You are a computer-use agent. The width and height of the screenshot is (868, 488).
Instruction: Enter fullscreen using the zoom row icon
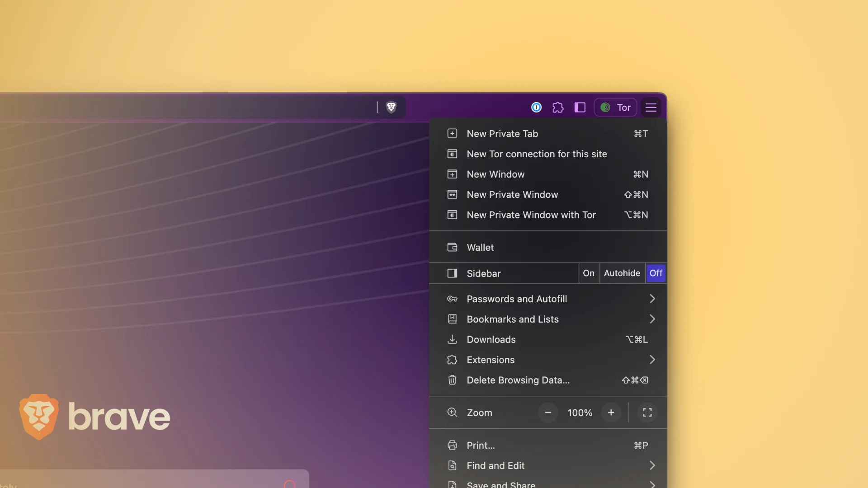647,413
